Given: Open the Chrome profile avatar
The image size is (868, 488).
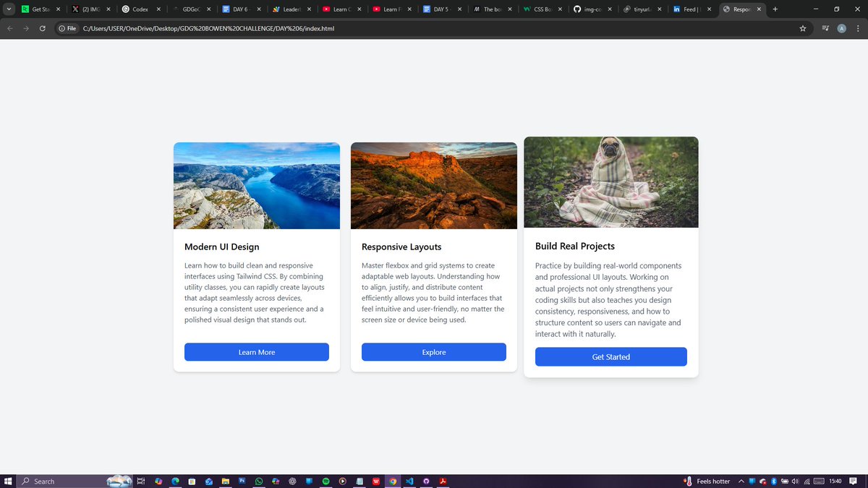Looking at the screenshot, I should (841, 28).
